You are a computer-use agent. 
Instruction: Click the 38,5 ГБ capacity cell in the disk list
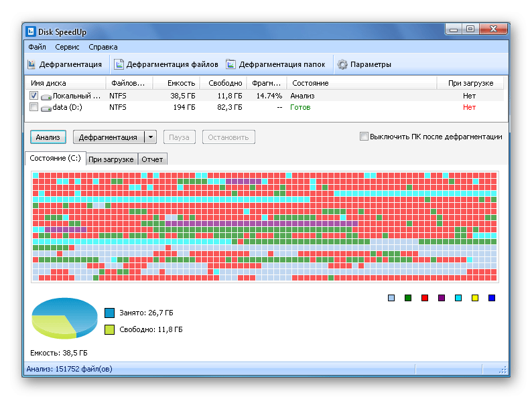pyautogui.click(x=183, y=96)
